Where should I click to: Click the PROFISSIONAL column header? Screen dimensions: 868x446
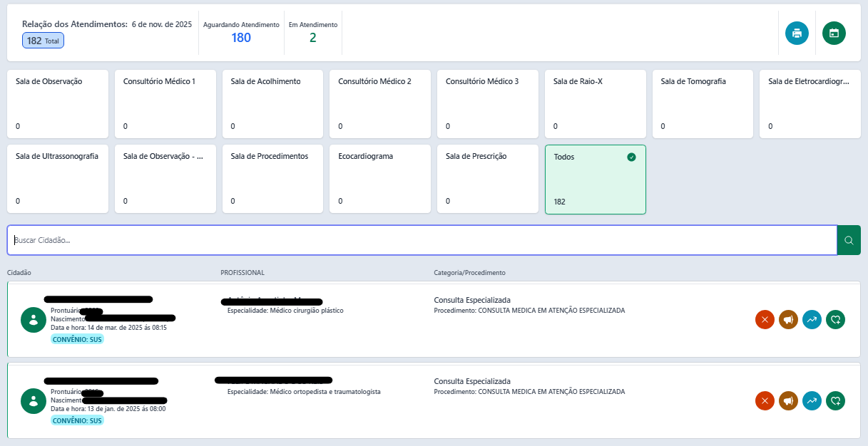[242, 273]
